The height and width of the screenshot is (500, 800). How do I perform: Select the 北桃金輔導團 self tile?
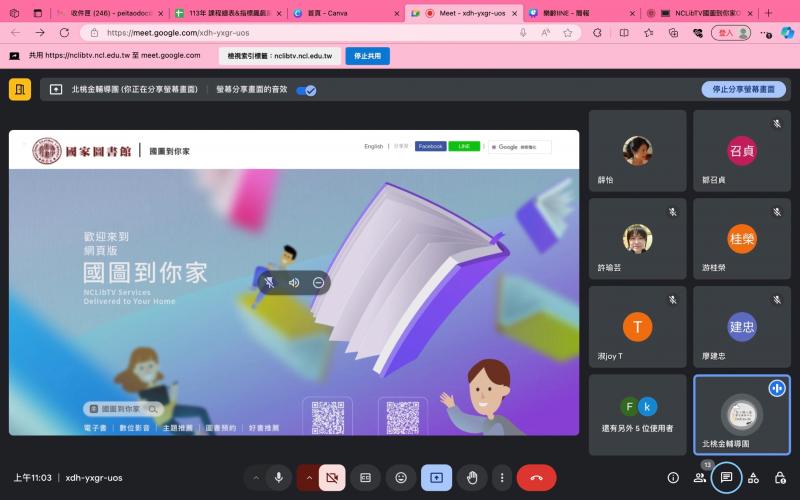[742, 415]
